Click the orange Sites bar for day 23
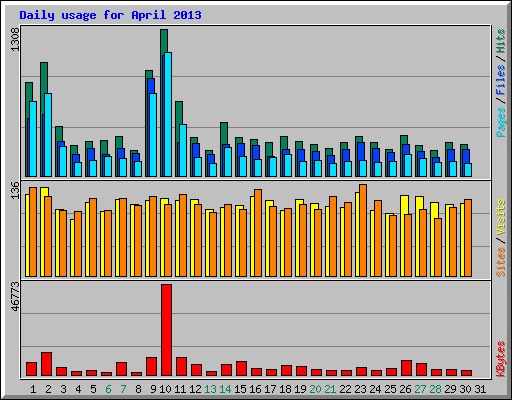This screenshot has height=400, width=512. 363,230
